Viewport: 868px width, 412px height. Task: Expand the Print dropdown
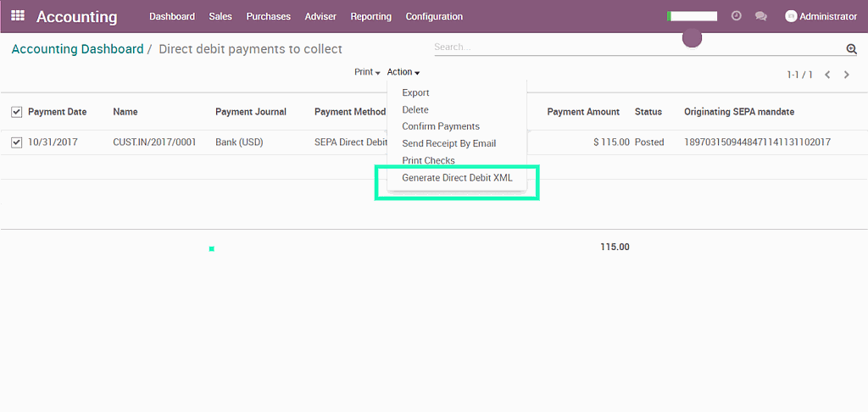point(367,72)
